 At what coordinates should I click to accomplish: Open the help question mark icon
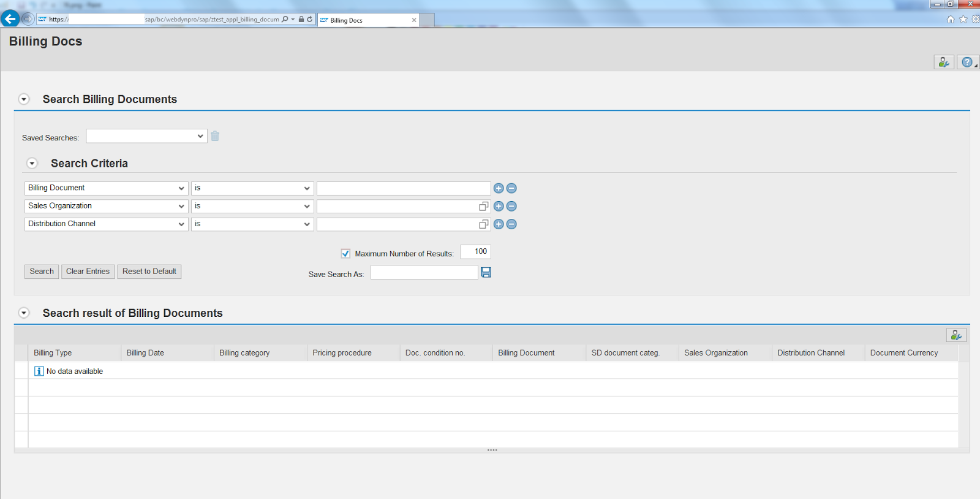(967, 62)
